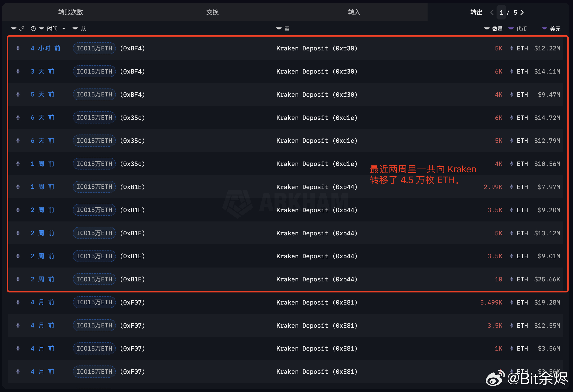This screenshot has height=392, width=573.
Task: Go to next page arrow
Action: [x=522, y=12]
